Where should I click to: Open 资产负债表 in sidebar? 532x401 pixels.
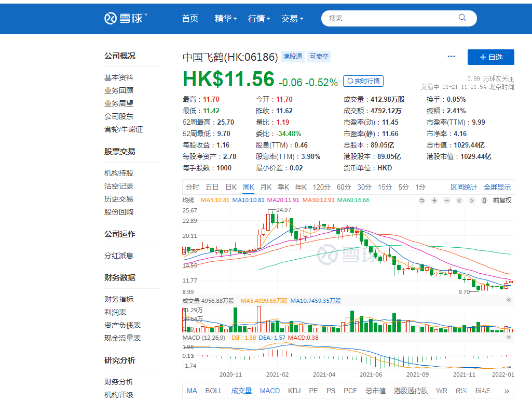click(122, 325)
